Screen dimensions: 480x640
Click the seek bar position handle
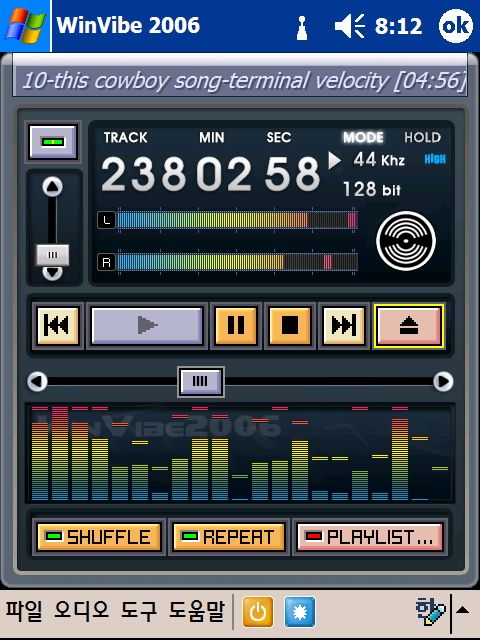pos(201,382)
